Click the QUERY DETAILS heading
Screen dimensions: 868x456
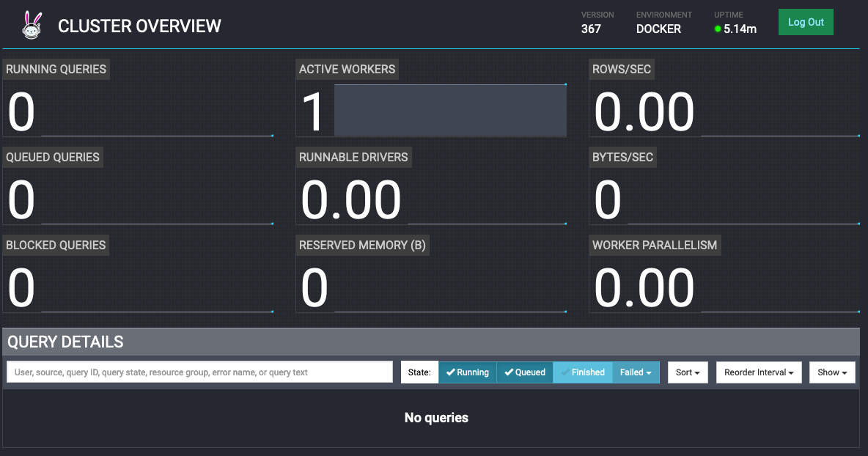pyautogui.click(x=65, y=342)
